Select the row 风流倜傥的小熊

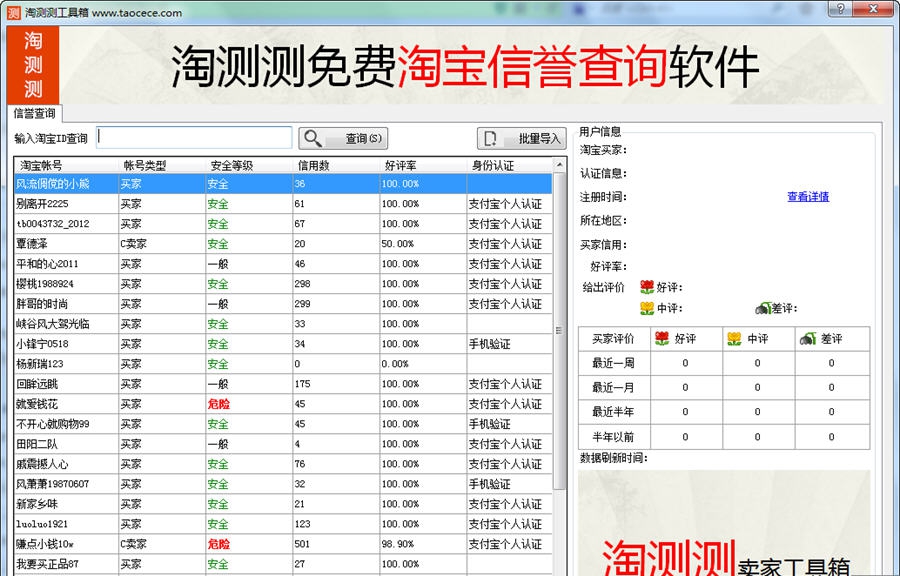[x=283, y=184]
